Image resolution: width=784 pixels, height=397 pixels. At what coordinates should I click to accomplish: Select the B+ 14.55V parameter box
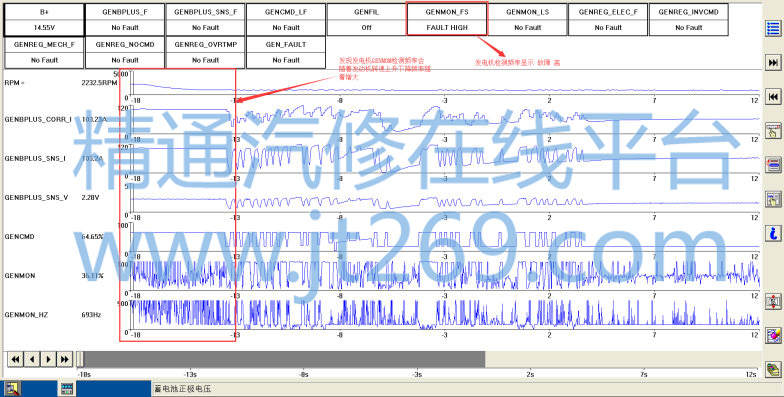(44, 20)
